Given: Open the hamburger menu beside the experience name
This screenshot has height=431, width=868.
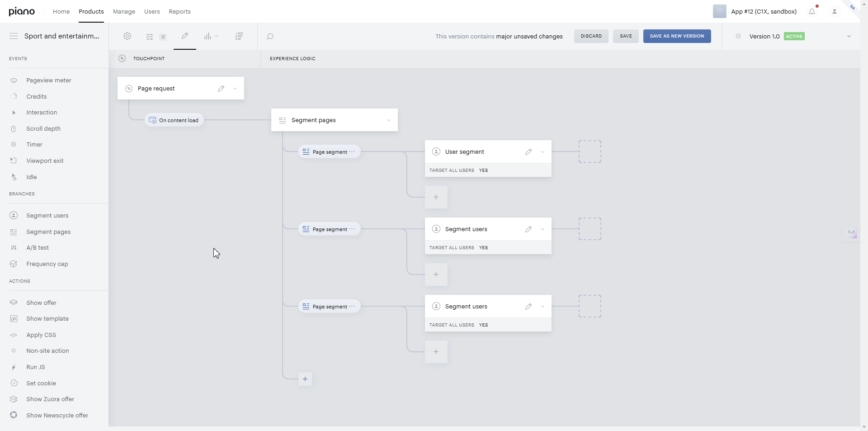Looking at the screenshot, I should pyautogui.click(x=14, y=36).
